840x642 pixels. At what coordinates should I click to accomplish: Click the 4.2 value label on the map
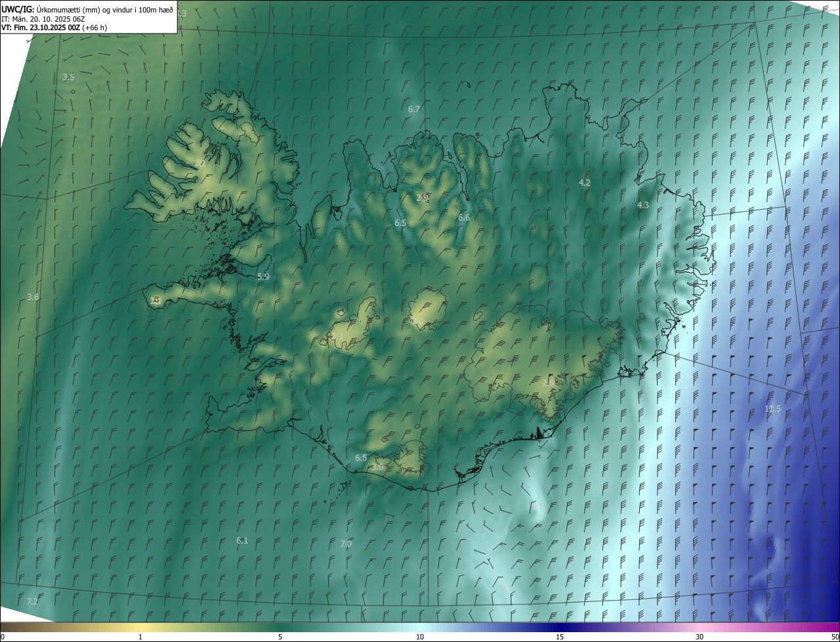click(585, 182)
